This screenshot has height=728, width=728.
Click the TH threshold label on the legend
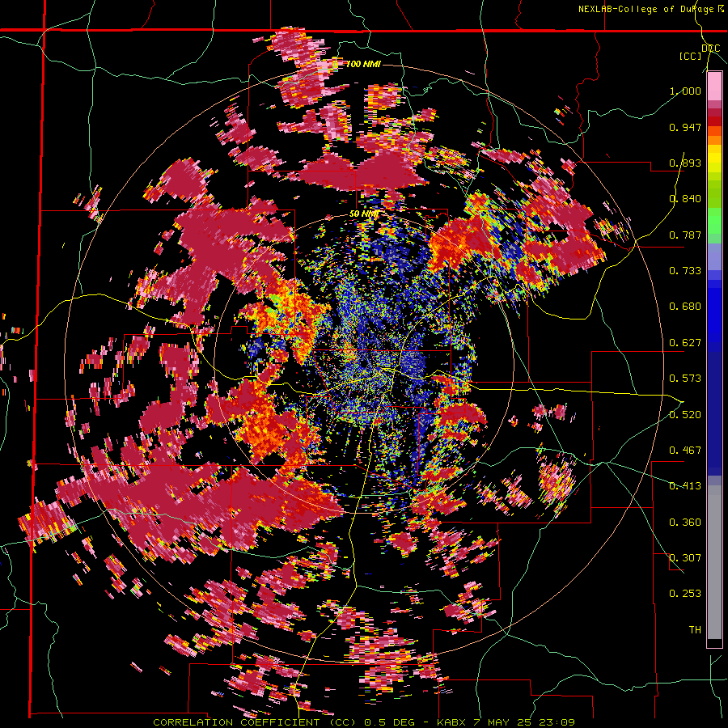click(x=695, y=630)
